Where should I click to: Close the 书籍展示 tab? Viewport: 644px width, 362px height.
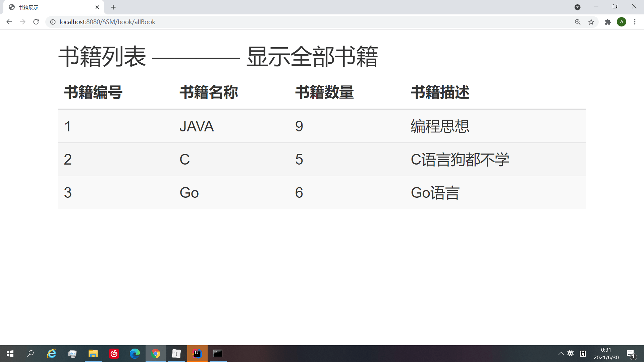97,7
